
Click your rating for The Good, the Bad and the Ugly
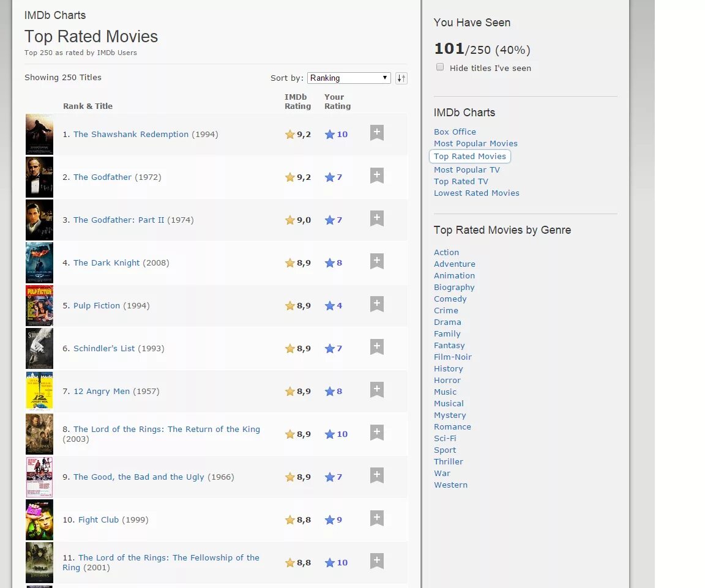coord(334,477)
